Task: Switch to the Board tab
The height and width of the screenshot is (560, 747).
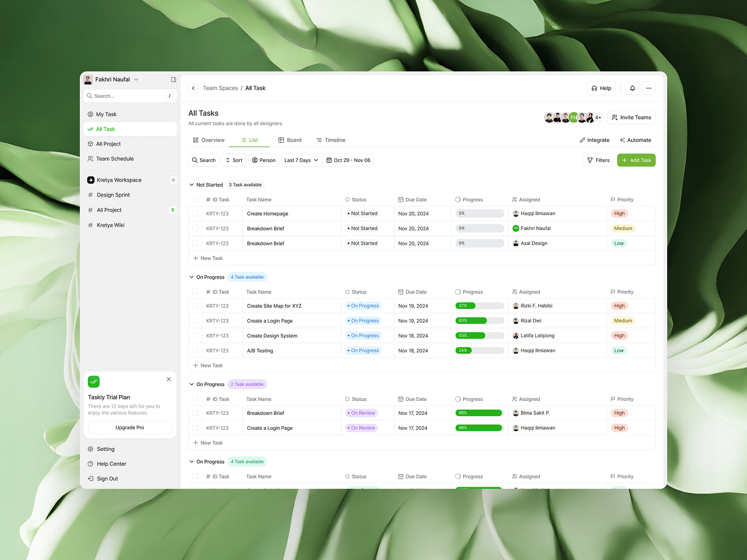Action: pos(289,140)
